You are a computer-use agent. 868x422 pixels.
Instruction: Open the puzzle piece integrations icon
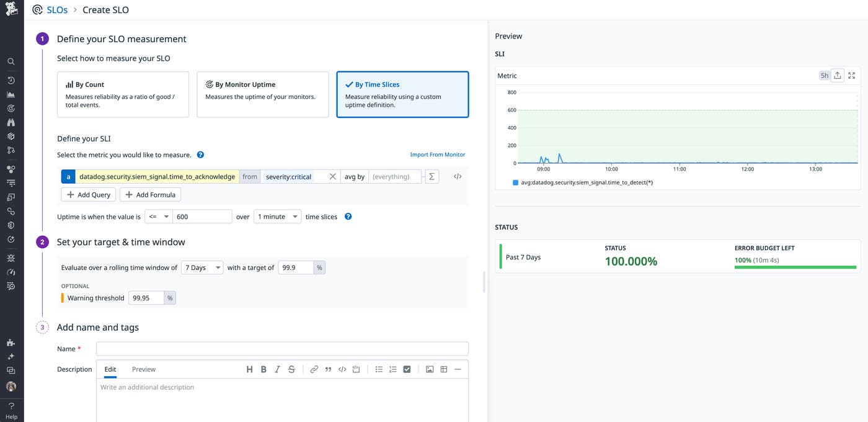tap(11, 343)
